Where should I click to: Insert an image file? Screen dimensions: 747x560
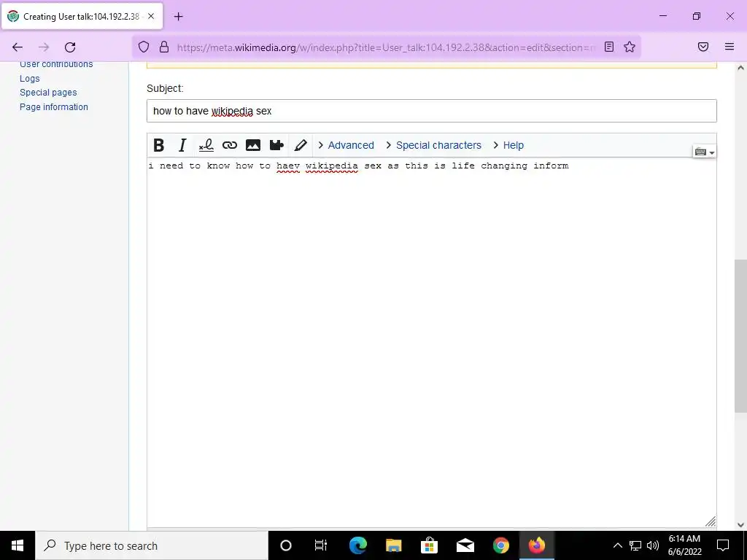[x=253, y=145]
